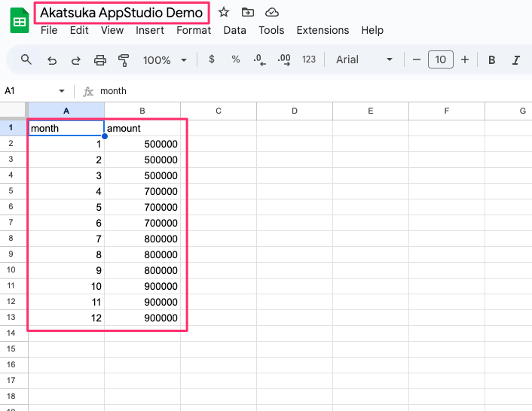Activate the Paint format tool

pos(124,60)
